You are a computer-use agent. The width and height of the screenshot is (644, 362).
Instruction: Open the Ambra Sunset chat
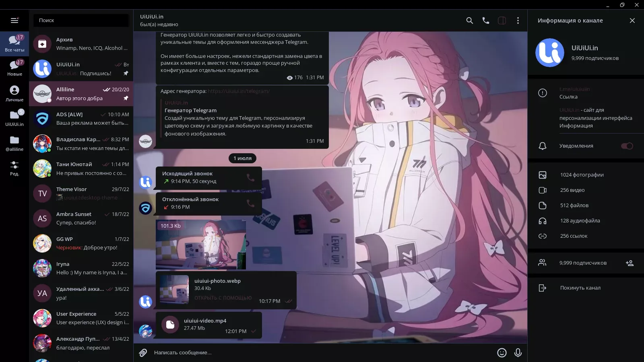(81, 218)
